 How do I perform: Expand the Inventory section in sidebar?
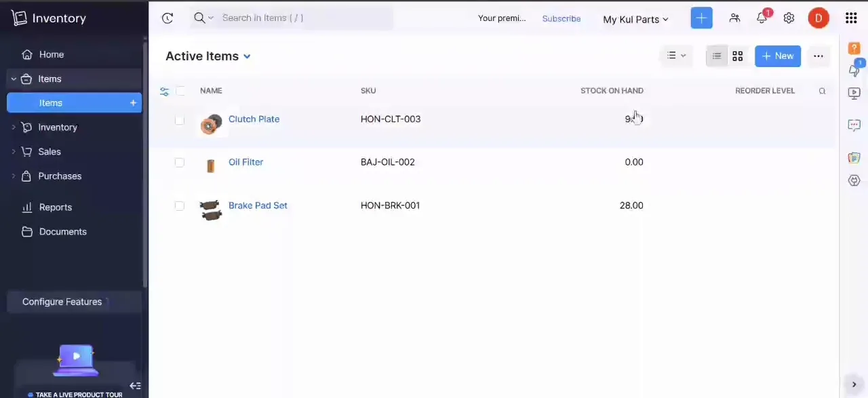pos(14,127)
